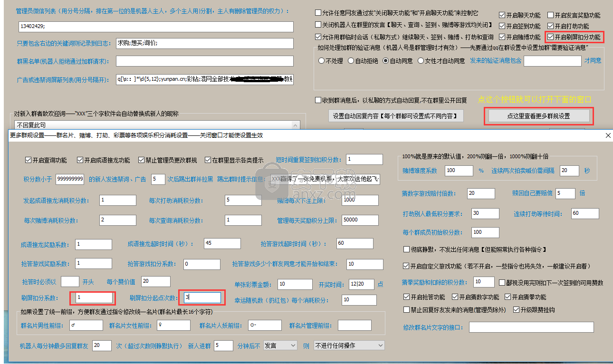Click the 开奖时间 field showing 12|20
613x364 pixels.
pos(362,284)
